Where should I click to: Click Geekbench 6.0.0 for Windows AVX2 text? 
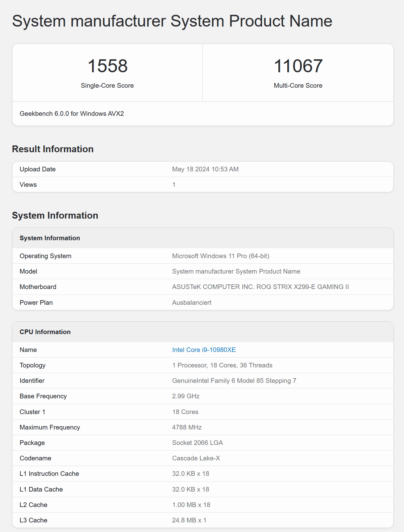click(72, 114)
